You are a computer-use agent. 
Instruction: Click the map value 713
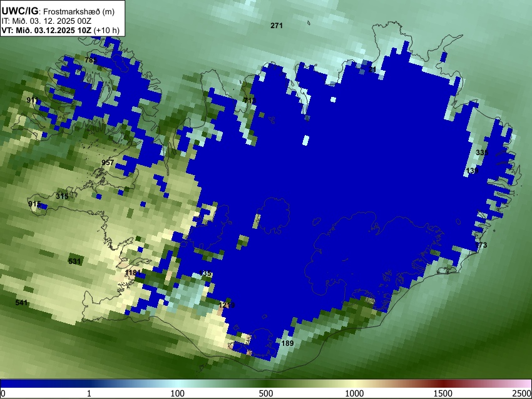(249, 100)
